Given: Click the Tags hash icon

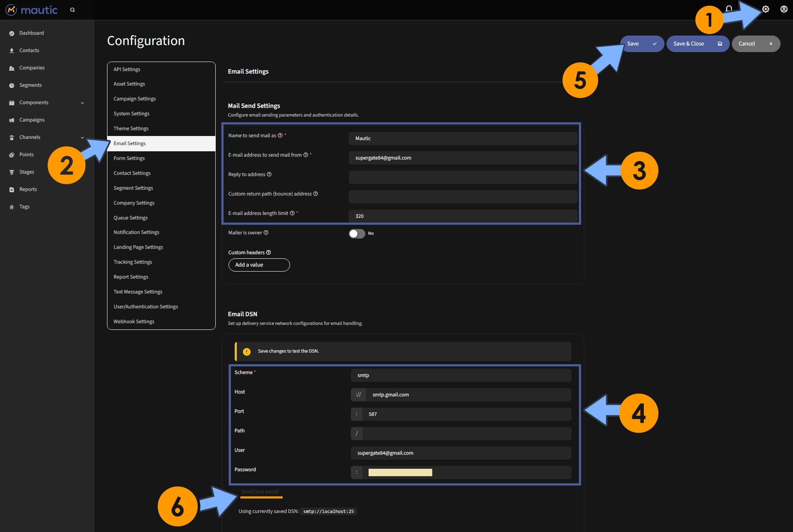Looking at the screenshot, I should (12, 207).
